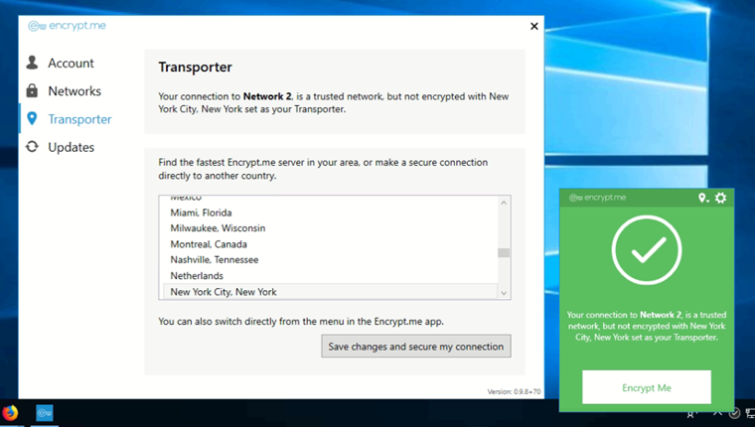This screenshot has width=755, height=427.
Task: Select Netherlands from the server list
Action: click(x=330, y=276)
